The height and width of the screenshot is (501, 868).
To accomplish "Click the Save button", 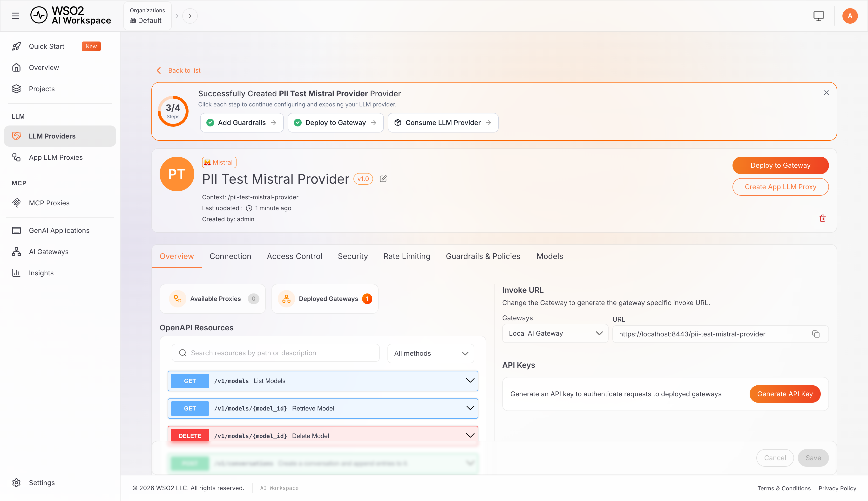I will point(813,458).
